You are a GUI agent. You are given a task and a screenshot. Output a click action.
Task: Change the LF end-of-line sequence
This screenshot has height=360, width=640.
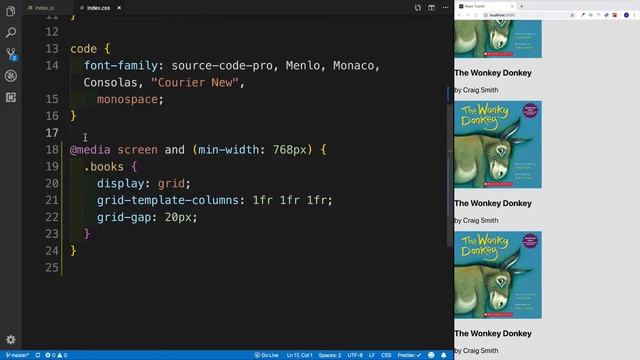click(372, 355)
